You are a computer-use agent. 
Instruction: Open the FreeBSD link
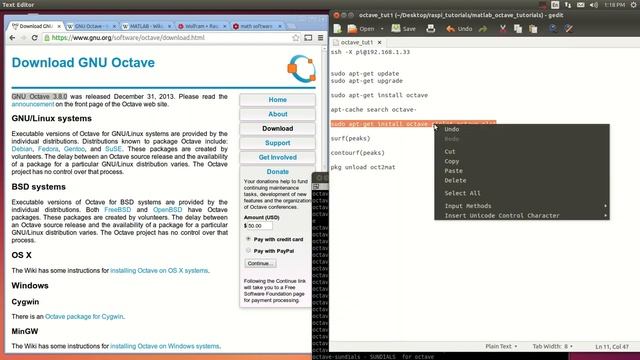(118, 209)
